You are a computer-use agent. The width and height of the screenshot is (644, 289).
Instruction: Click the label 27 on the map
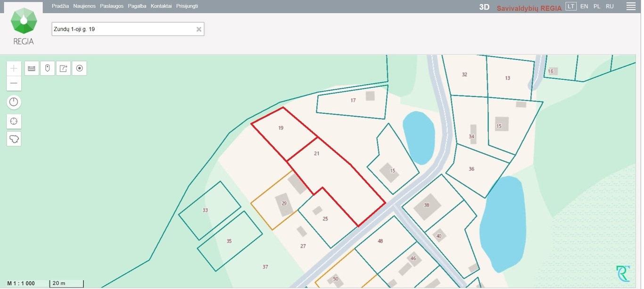[303, 246]
